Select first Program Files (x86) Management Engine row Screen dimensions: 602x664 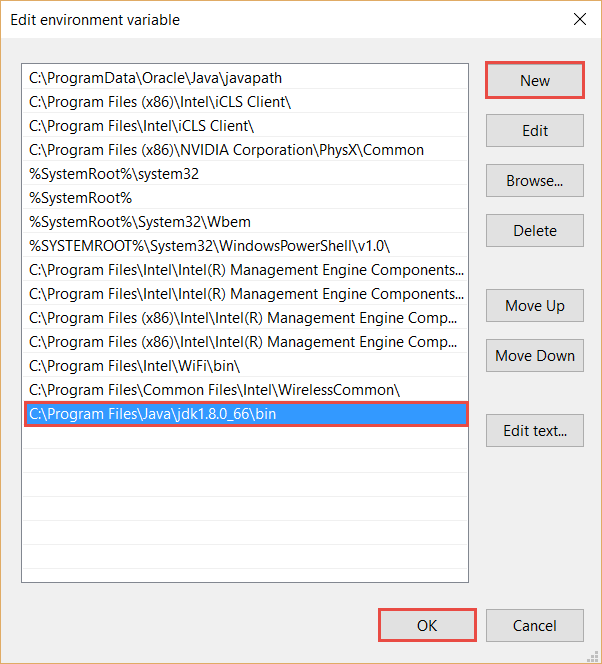pos(245,318)
